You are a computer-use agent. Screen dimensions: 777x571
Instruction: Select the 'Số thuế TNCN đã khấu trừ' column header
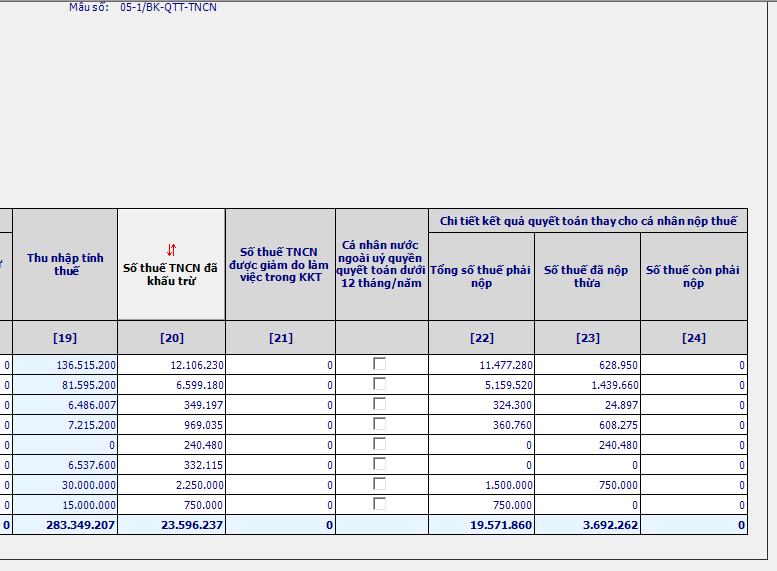tap(170, 274)
